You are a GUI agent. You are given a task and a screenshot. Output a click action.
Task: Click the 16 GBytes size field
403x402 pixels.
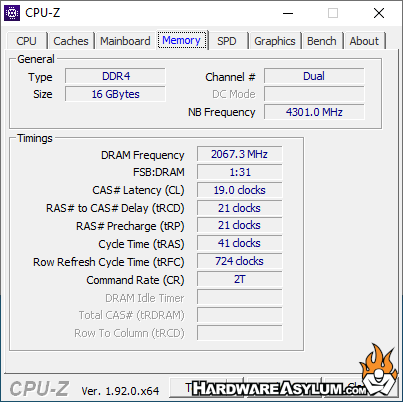pos(115,94)
